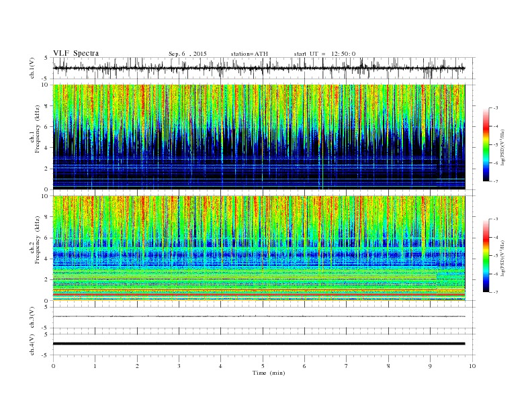The image size is (532, 411).
Task: Click the "-3" tick on ch.1 color bar
Action: point(495,108)
